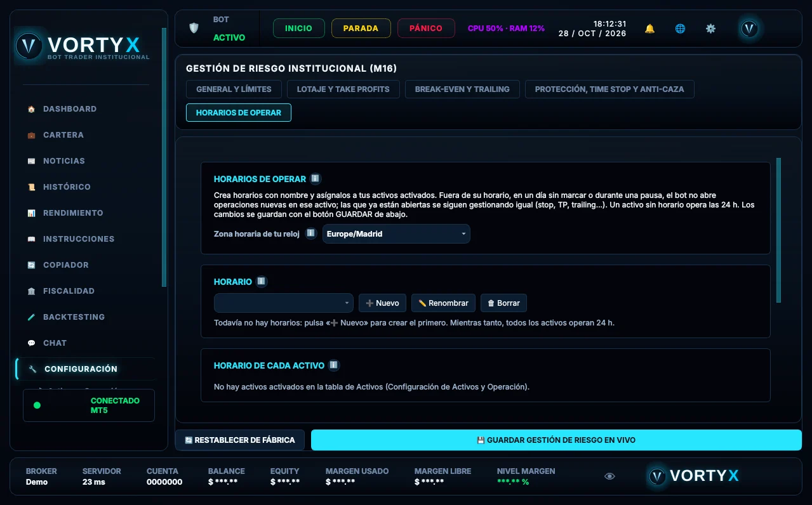Click the clock showing 18:12:31
The height and width of the screenshot is (505, 812).
click(609, 24)
